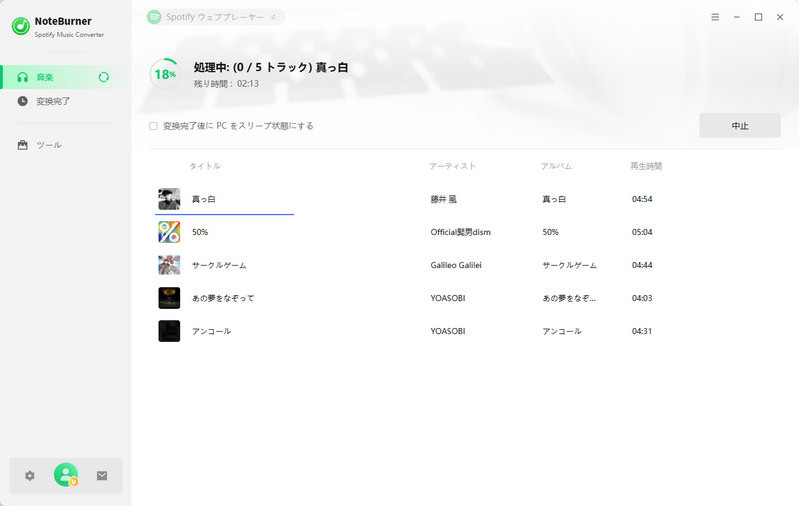Viewport: 799px width, 506px height.
Task: Open the mail feedback icon
Action: 102,475
